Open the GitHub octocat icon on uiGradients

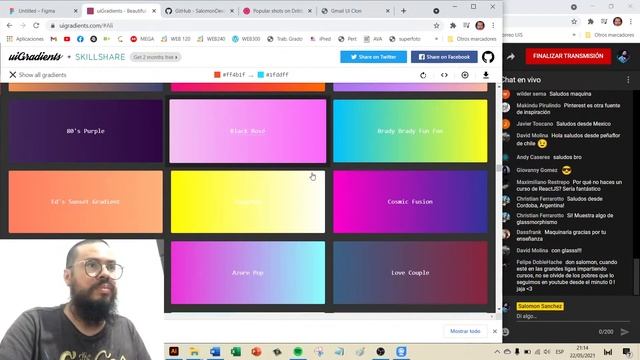click(x=488, y=57)
